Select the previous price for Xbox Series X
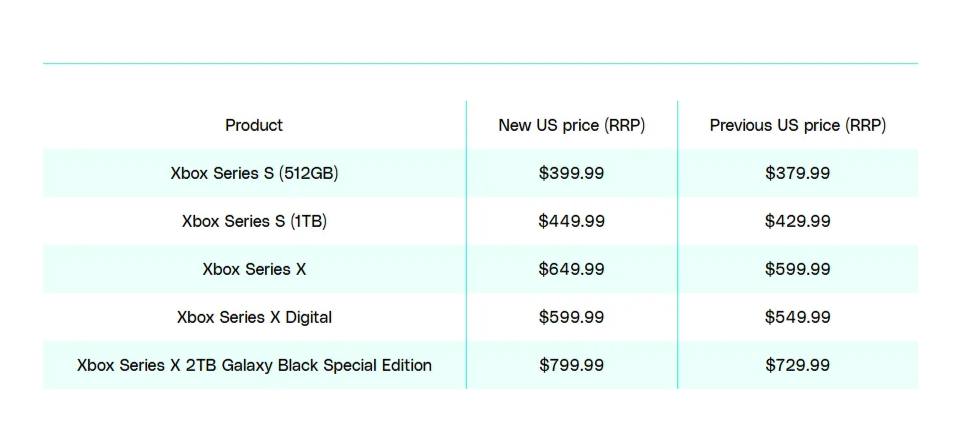The width and height of the screenshot is (959, 443). coord(797,269)
